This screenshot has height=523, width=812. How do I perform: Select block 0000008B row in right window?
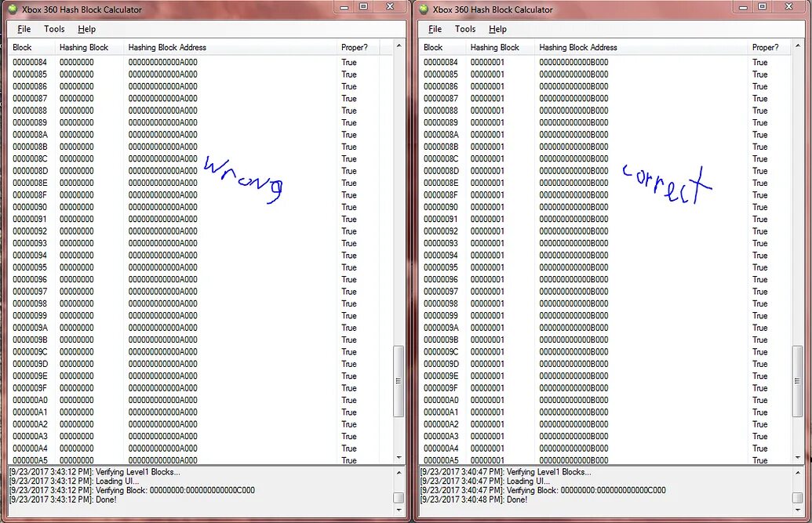[x=606, y=147]
